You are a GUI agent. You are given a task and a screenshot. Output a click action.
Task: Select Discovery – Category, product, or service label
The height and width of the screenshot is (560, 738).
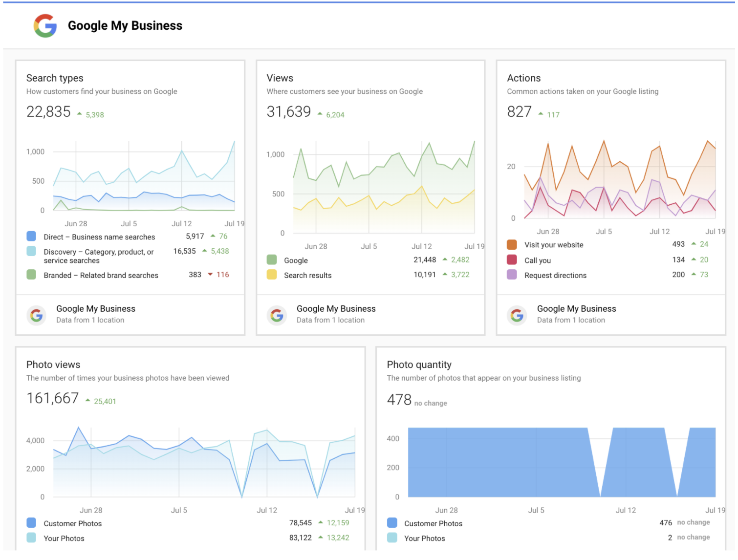coord(99,256)
